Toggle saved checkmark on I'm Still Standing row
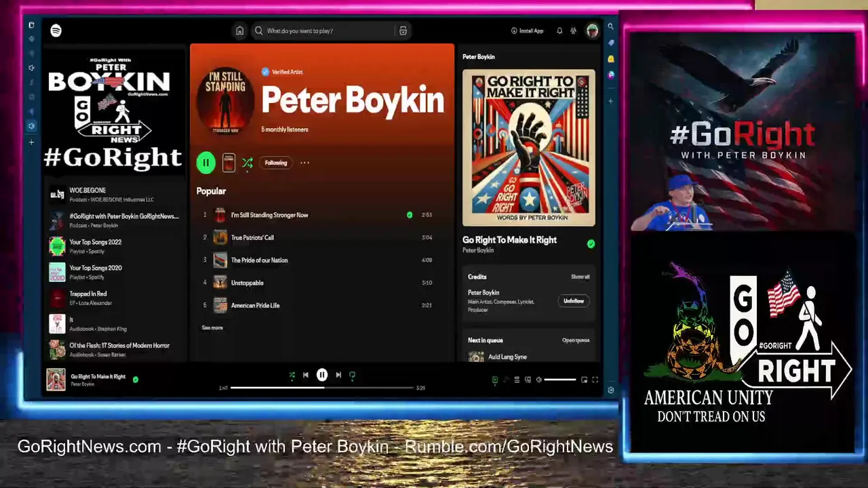 click(410, 215)
